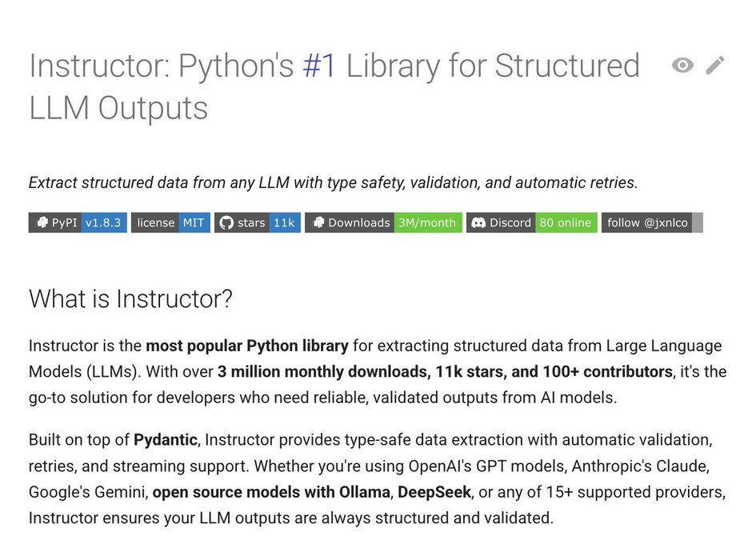Click the bold "most popular Python library" phrase

pyautogui.click(x=246, y=346)
